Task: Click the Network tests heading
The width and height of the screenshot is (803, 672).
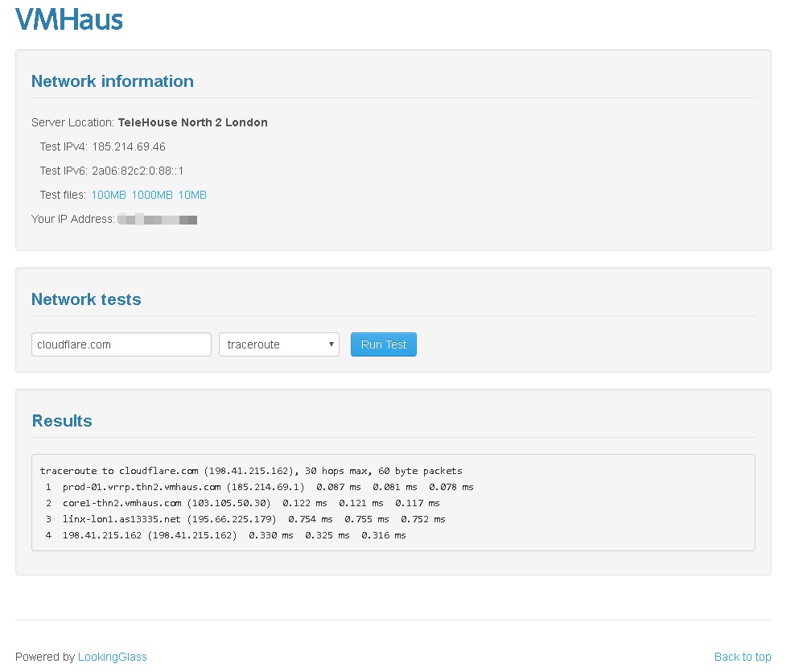Action: [86, 299]
